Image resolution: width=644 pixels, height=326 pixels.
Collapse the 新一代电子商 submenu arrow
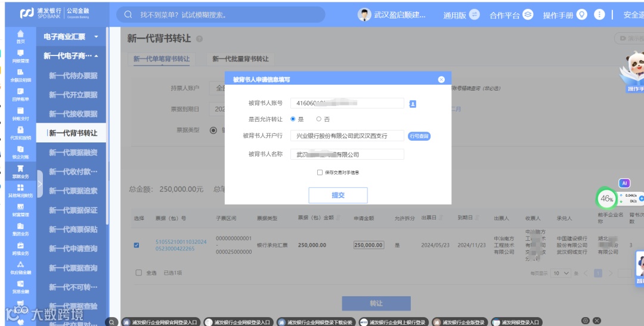click(x=96, y=56)
